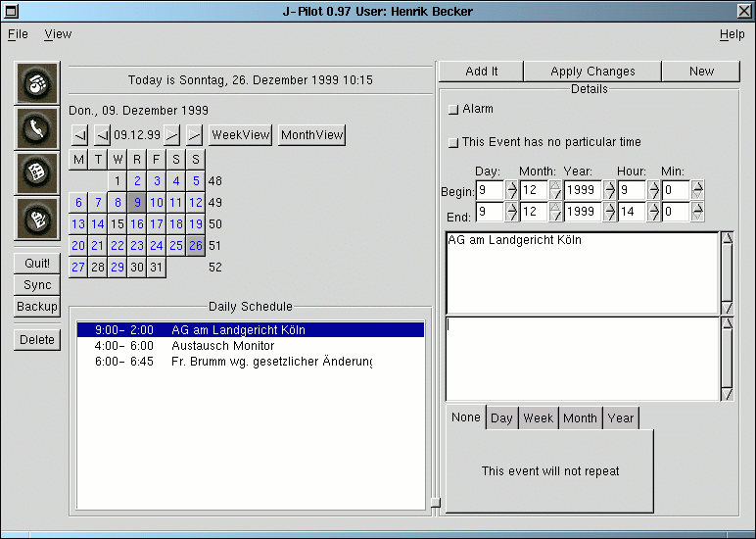Check 'This Event has no particular time'
This screenshot has height=539, width=756.
point(453,143)
